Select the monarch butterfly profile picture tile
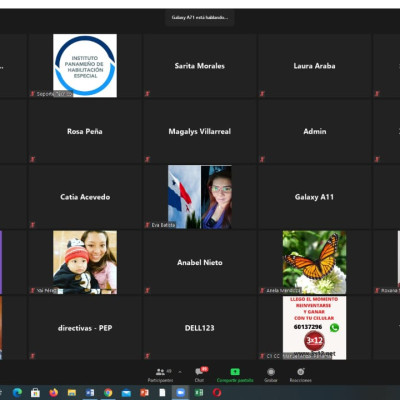 tap(314, 262)
